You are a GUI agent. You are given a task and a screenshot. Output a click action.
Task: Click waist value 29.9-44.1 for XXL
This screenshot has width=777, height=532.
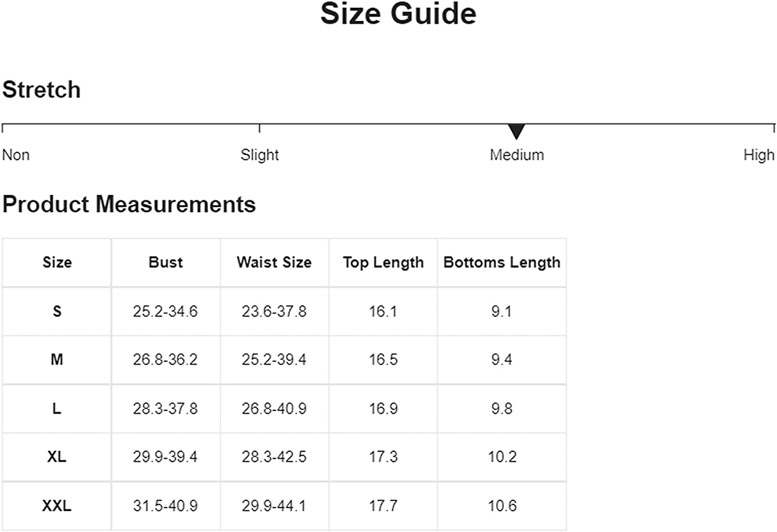(274, 506)
